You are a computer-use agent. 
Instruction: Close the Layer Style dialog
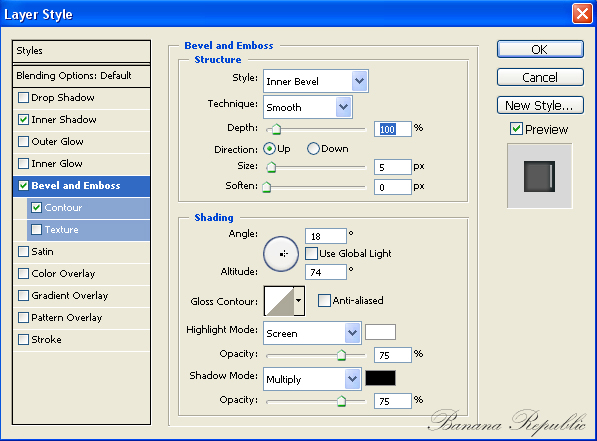point(582,14)
